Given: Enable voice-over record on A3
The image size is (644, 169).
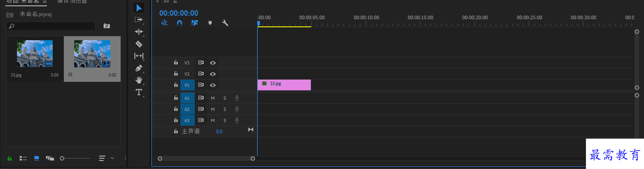Looking at the screenshot, I should point(237,120).
